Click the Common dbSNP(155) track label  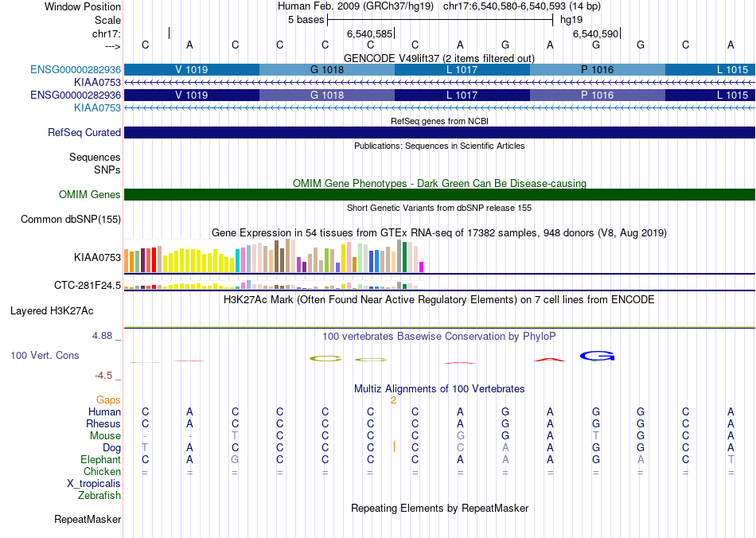[70, 220]
